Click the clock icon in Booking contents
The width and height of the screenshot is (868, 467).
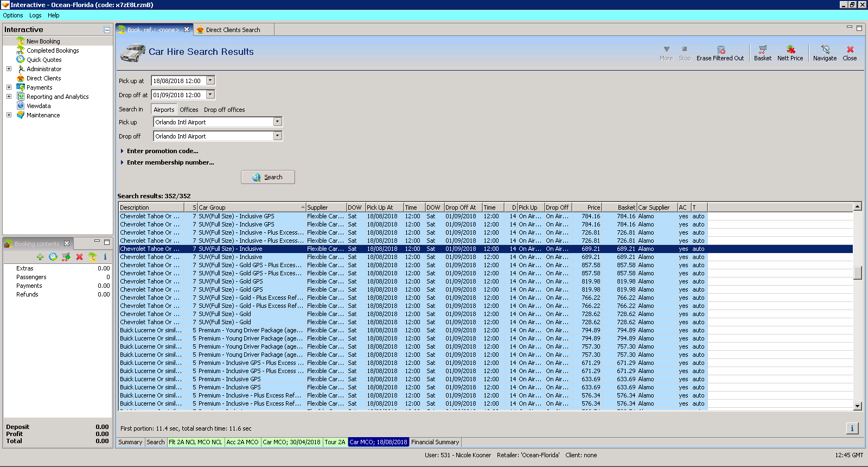[x=53, y=257]
